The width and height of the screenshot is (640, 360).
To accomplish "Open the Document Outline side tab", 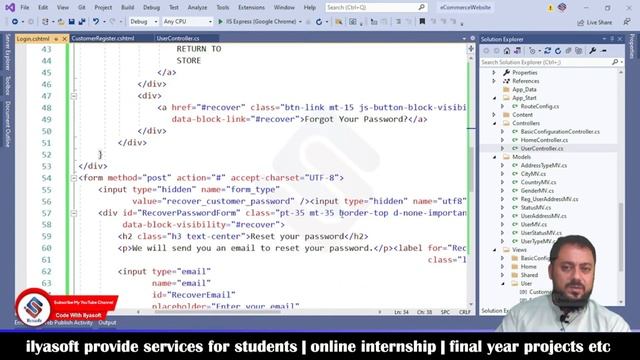I will coord(7,124).
